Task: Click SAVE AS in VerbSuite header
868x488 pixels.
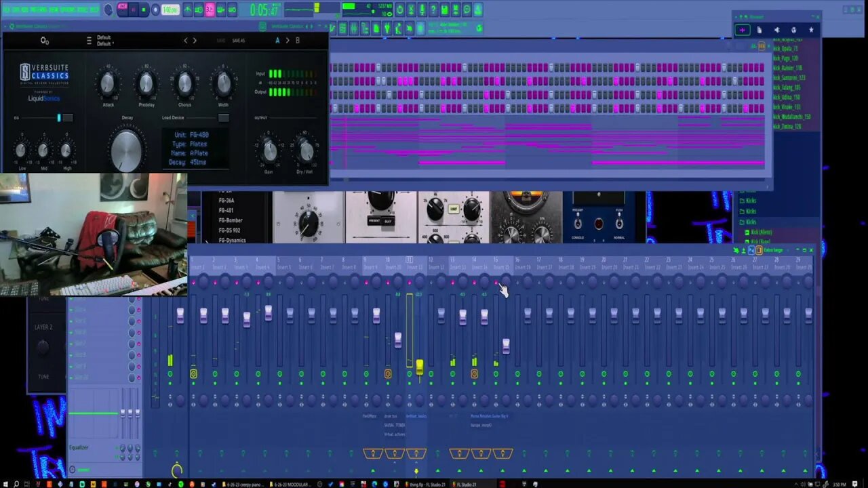Action: pyautogui.click(x=238, y=41)
